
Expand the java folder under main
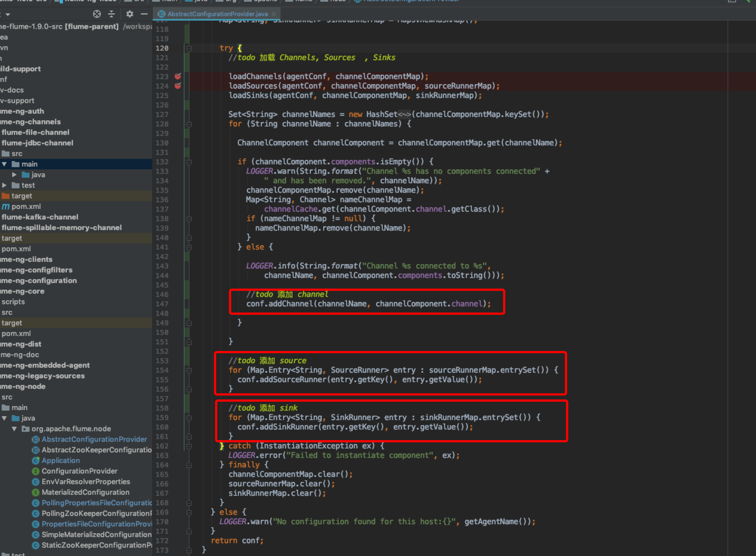point(14,175)
